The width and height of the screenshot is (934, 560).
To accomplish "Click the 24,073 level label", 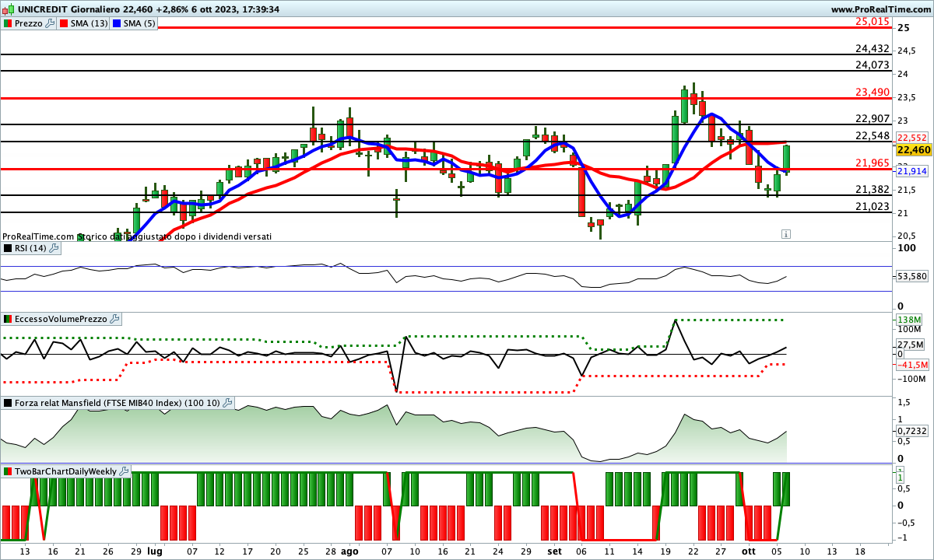I will [x=872, y=65].
